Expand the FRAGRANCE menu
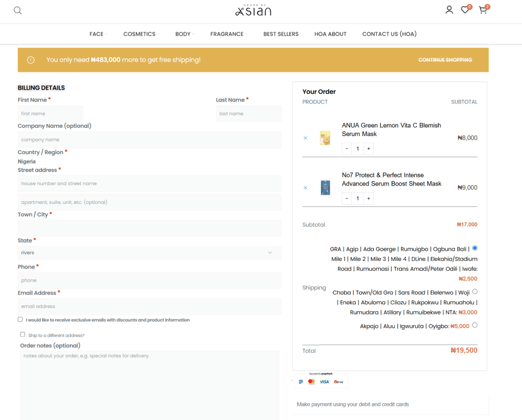 (227, 34)
